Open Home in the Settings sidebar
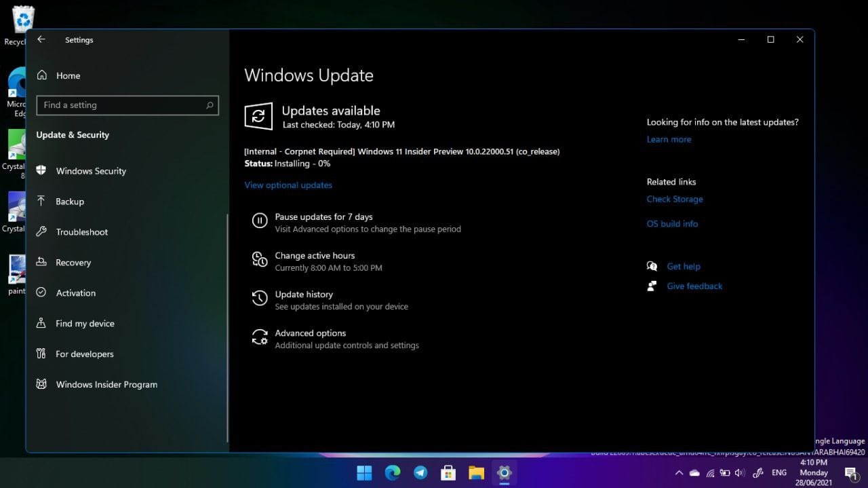The image size is (868, 488). 68,75
